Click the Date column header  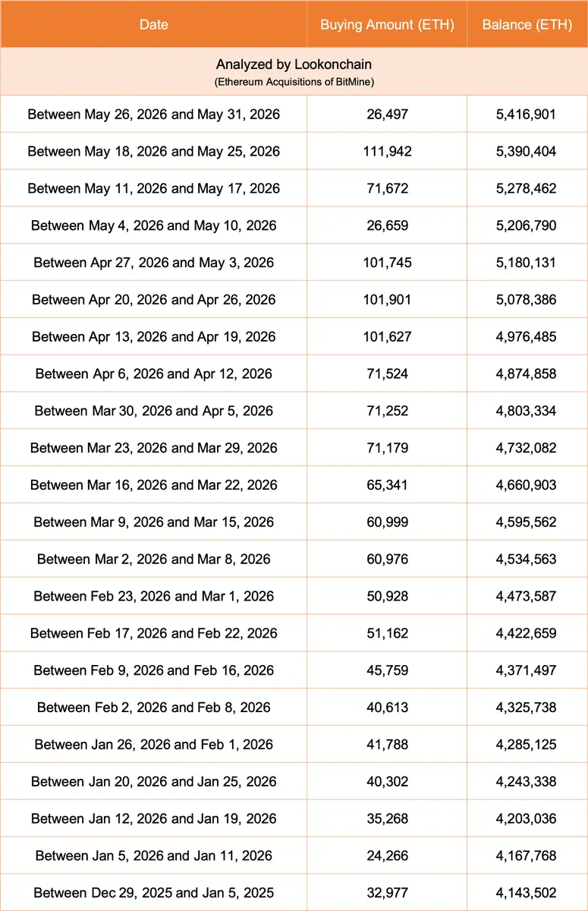(x=154, y=24)
